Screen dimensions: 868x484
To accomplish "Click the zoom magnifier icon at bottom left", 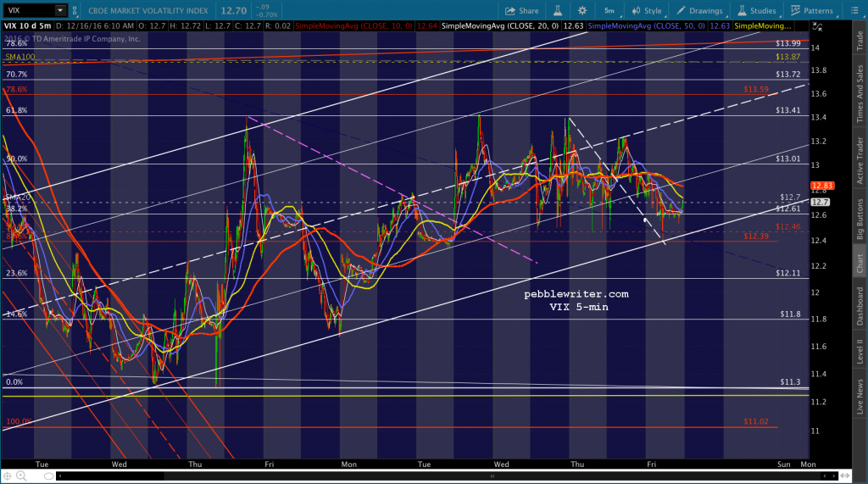I will pyautogui.click(x=21, y=476).
